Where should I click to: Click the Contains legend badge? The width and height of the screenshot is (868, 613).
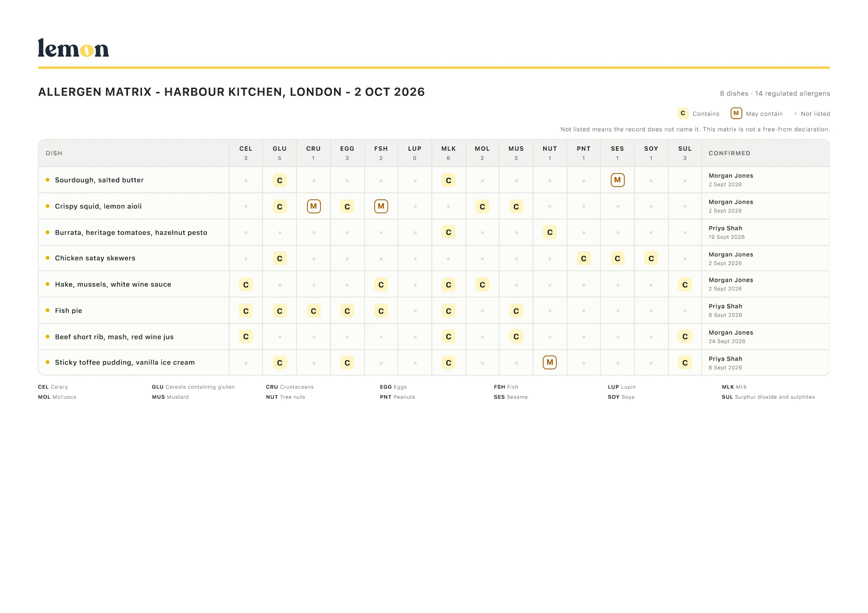[x=683, y=113]
